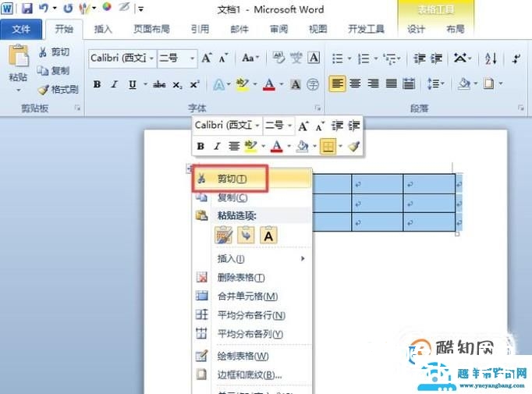This screenshot has height=394, width=532.
Task: Select the Format Painter in clipboard group
Action: point(58,89)
